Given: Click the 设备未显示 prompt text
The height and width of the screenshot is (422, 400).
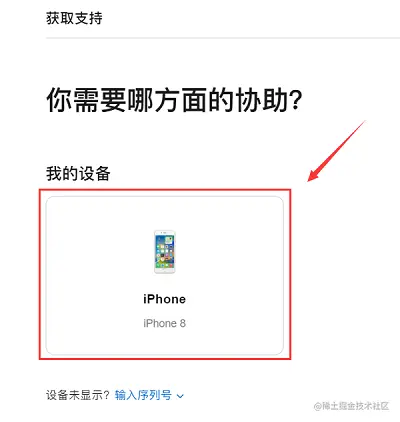Looking at the screenshot, I should 78,395.
